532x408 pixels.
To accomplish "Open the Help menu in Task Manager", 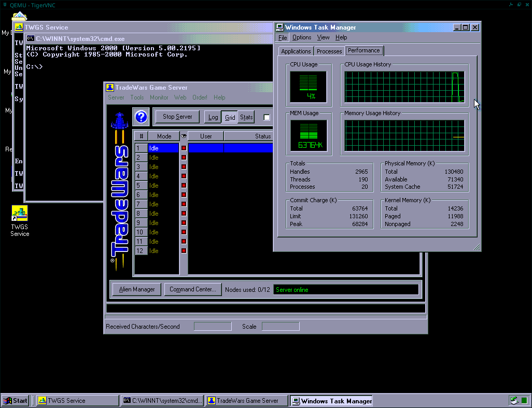I will [341, 37].
